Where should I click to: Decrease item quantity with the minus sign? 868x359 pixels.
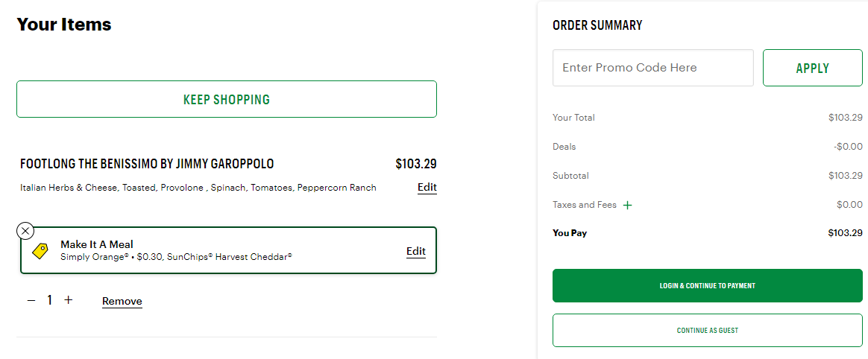(31, 300)
